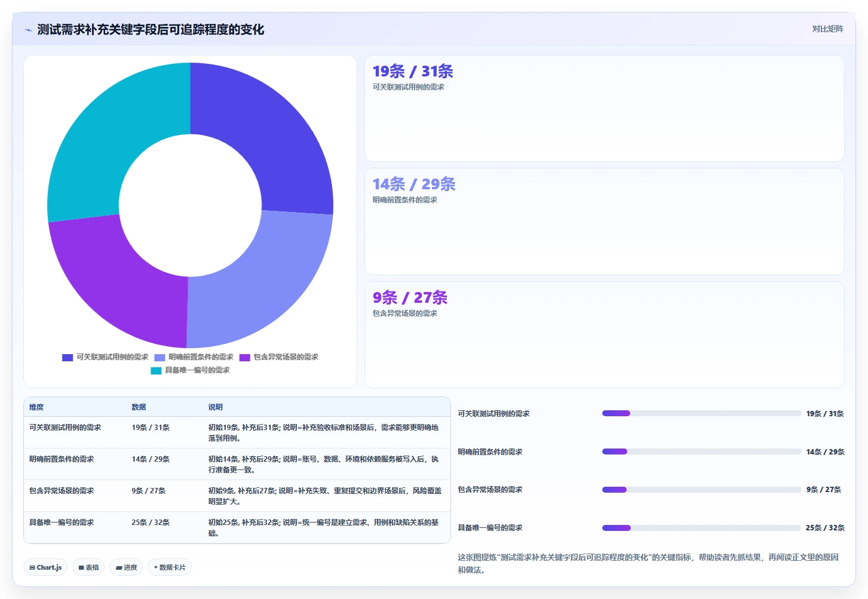This screenshot has height=599, width=868.
Task: Click the 具备唯一编号的需求 progress bar
Action: tap(701, 528)
